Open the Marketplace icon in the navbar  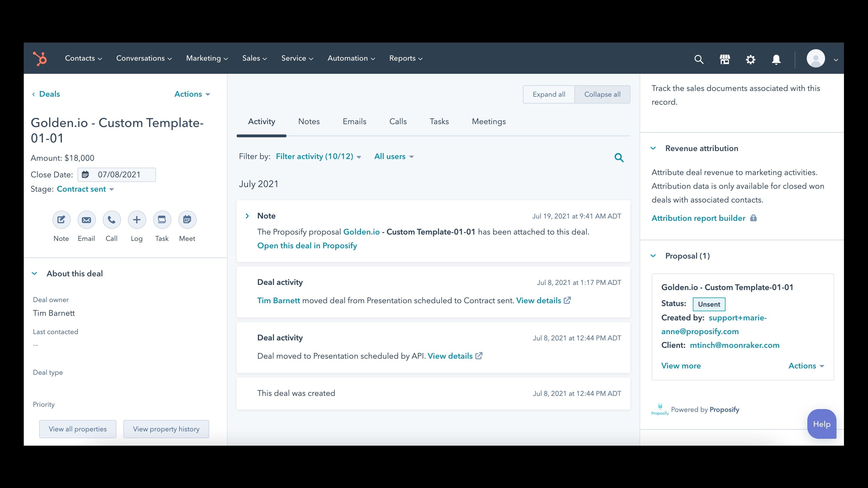coord(724,59)
